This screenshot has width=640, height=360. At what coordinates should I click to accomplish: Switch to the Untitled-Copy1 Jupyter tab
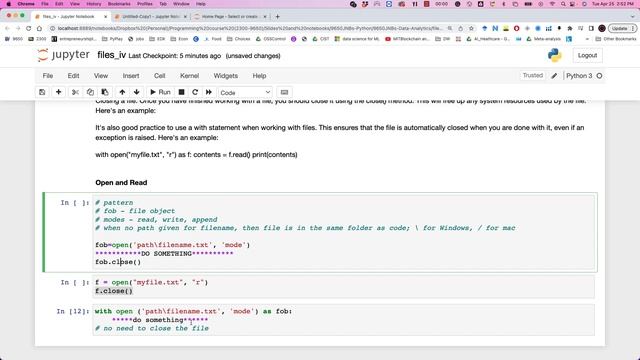click(151, 17)
